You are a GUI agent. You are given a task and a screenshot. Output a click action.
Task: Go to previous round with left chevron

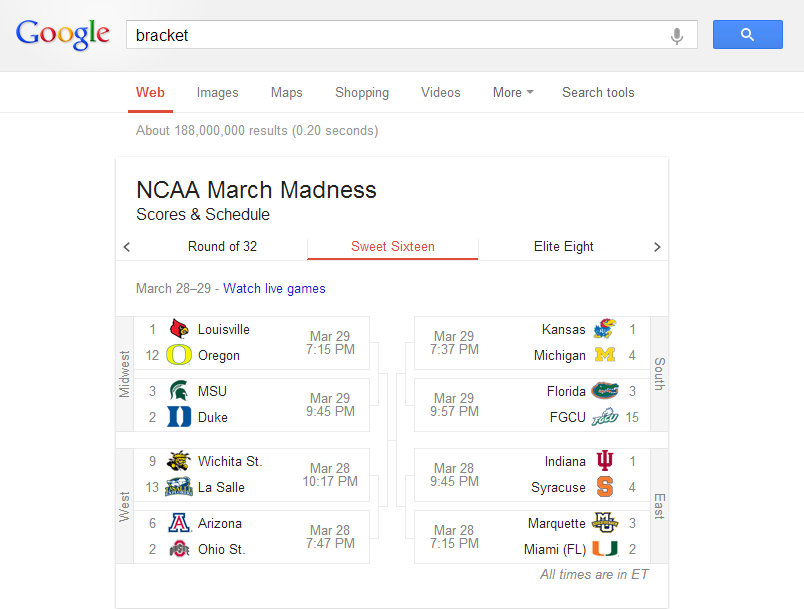[x=127, y=247]
